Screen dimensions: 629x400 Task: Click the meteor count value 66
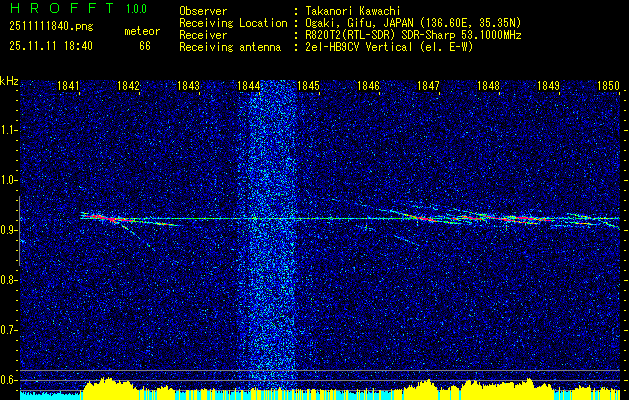tap(145, 46)
